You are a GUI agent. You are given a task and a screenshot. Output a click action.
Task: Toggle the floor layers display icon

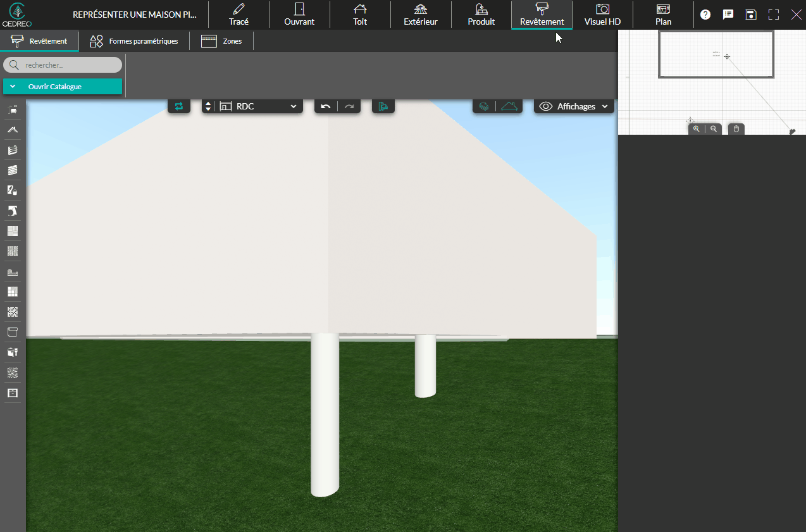484,106
